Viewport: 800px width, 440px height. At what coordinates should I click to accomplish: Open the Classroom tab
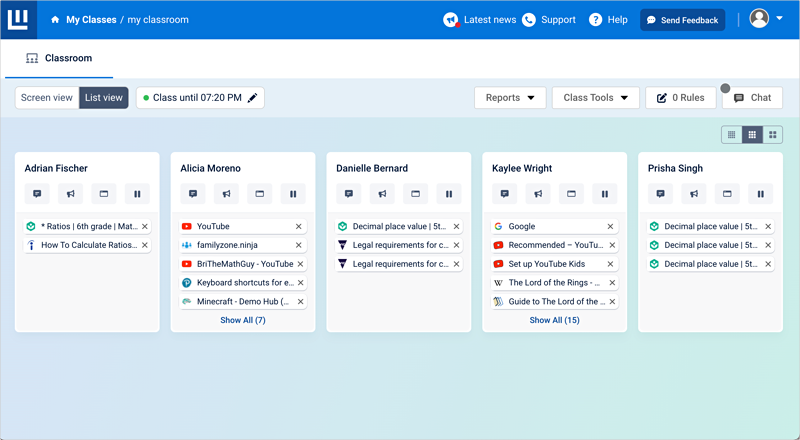pyautogui.click(x=59, y=58)
